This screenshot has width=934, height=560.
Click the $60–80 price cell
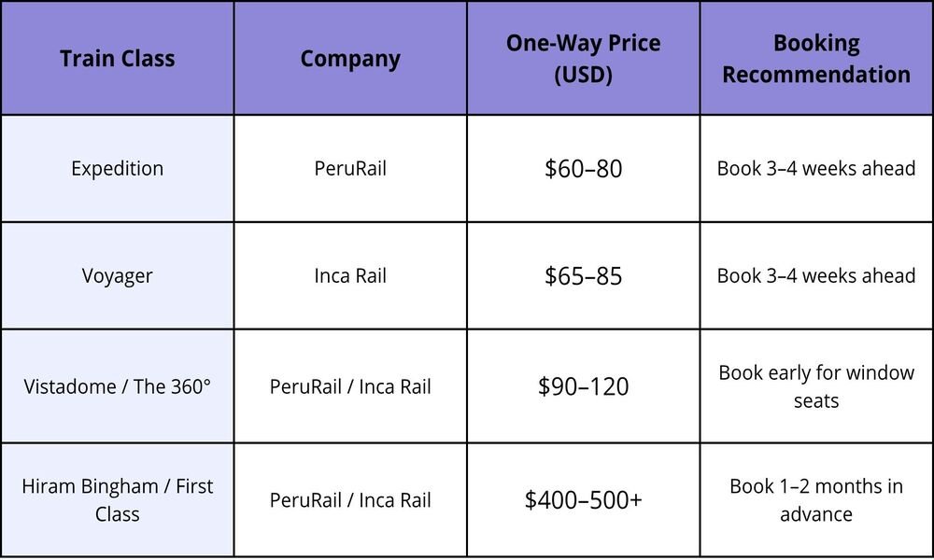(x=583, y=169)
